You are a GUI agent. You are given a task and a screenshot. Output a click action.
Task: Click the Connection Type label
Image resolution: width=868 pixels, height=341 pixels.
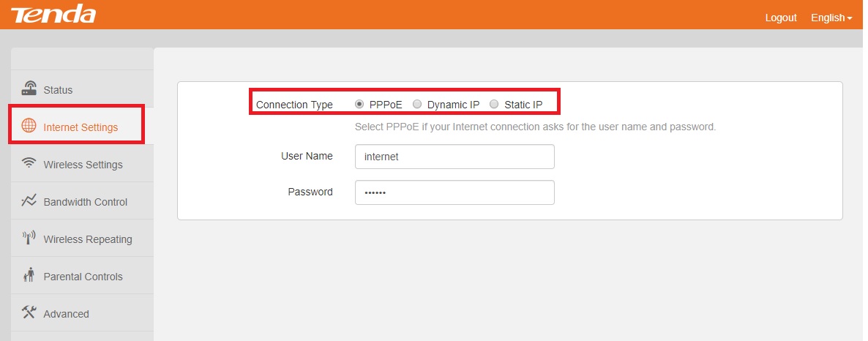294,105
